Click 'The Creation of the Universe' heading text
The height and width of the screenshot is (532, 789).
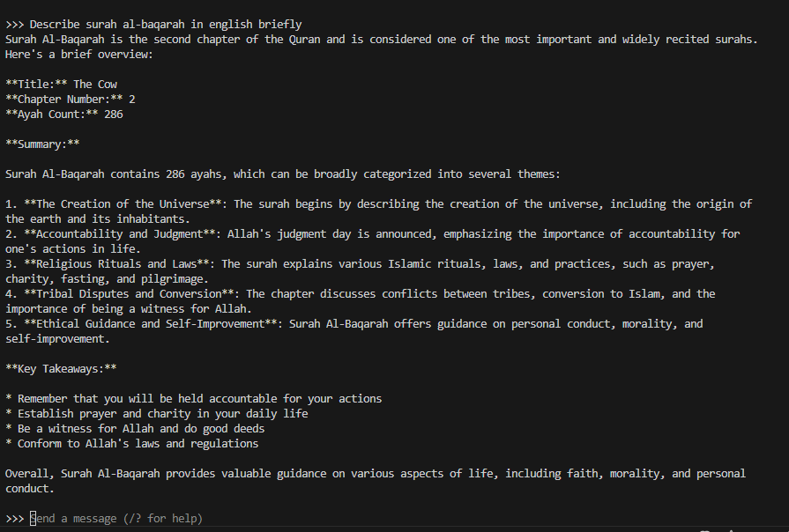pyautogui.click(x=123, y=204)
